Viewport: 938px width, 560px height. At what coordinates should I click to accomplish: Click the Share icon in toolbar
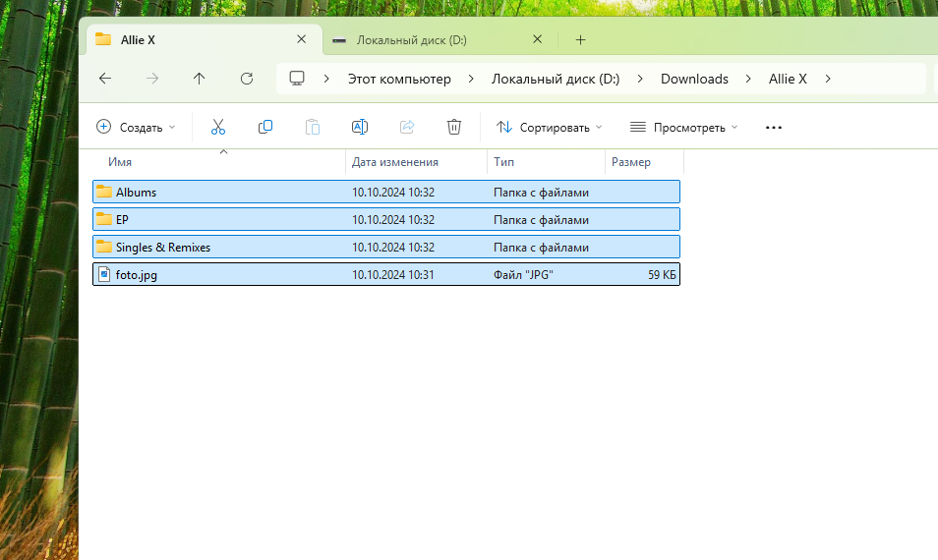[x=407, y=127]
